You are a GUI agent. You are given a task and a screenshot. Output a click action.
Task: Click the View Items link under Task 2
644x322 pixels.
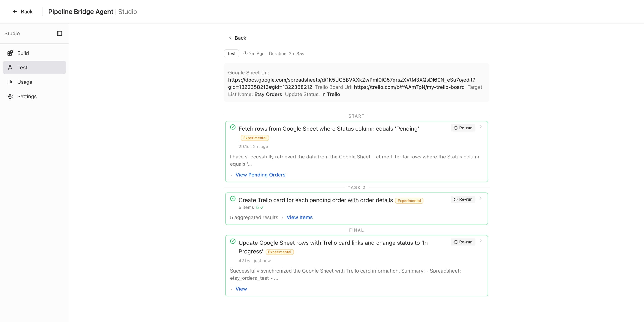coord(300,217)
